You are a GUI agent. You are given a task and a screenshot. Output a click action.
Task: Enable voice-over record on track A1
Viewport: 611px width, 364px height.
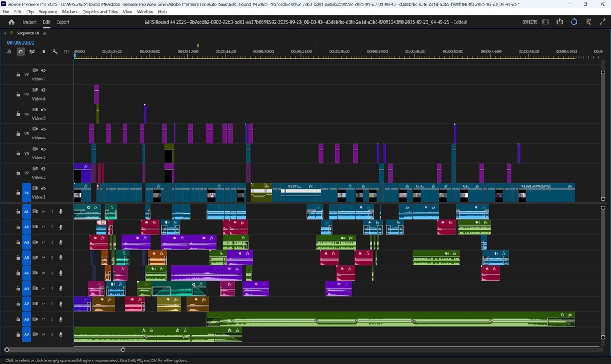[x=61, y=211]
